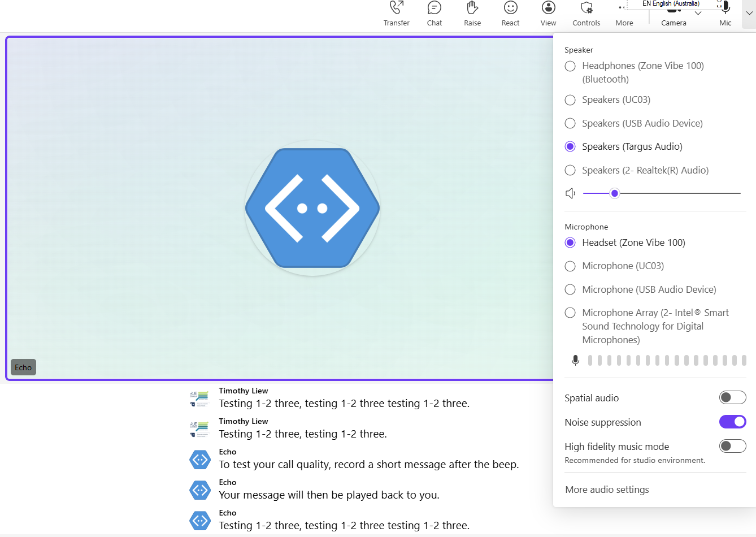Raise your hand in the meeting
Image resolution: width=756 pixels, height=537 pixels.
tap(472, 14)
